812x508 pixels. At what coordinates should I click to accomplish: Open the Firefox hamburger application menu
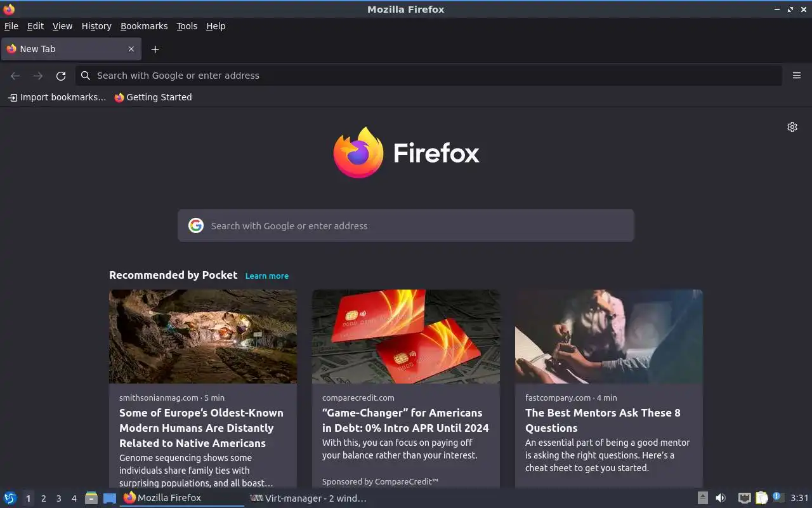click(797, 76)
